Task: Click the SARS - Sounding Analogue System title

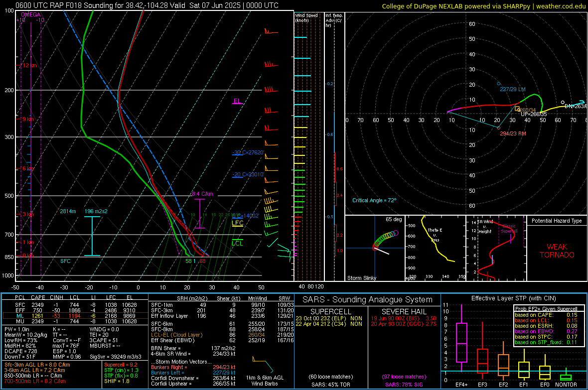Action: tap(367, 300)
